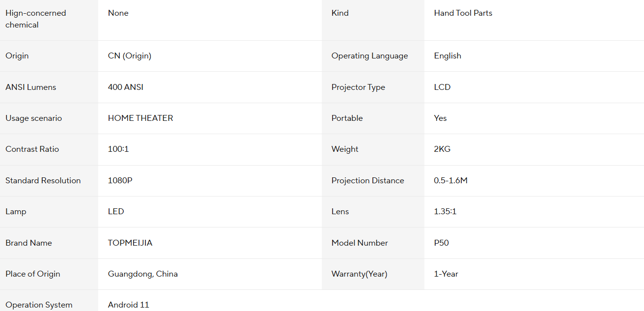Select the 'LCD' projector type value

[442, 87]
